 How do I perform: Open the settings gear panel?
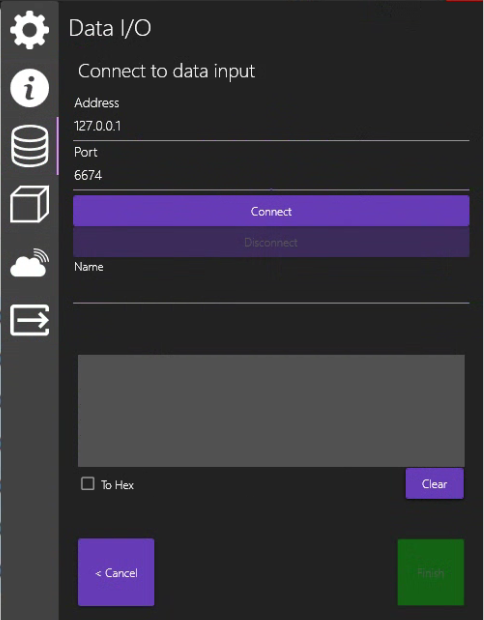point(30,30)
